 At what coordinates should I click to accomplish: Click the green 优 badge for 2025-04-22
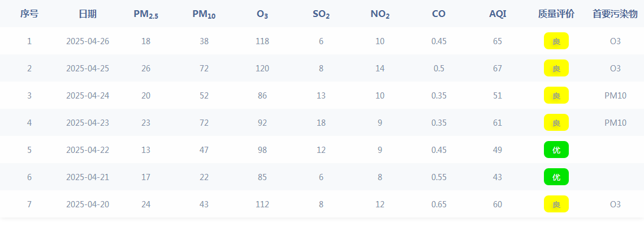point(556,150)
